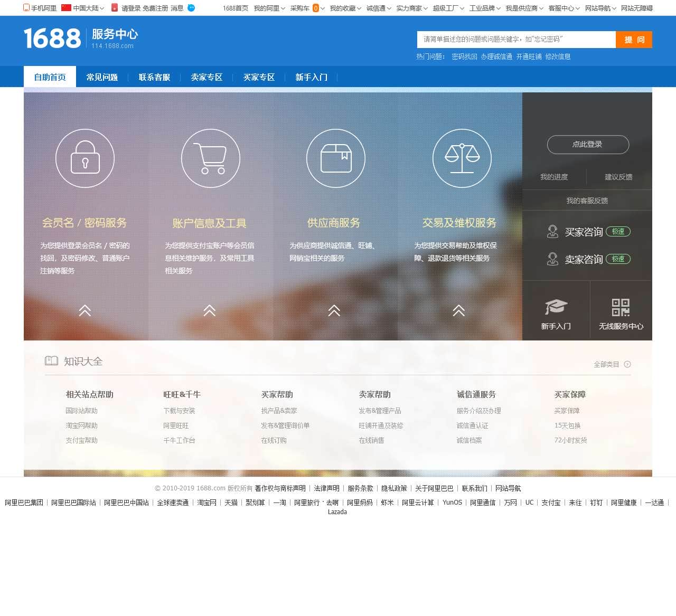The width and height of the screenshot is (676, 616).
Task: Select the 常见问题 tab
Action: pos(102,77)
